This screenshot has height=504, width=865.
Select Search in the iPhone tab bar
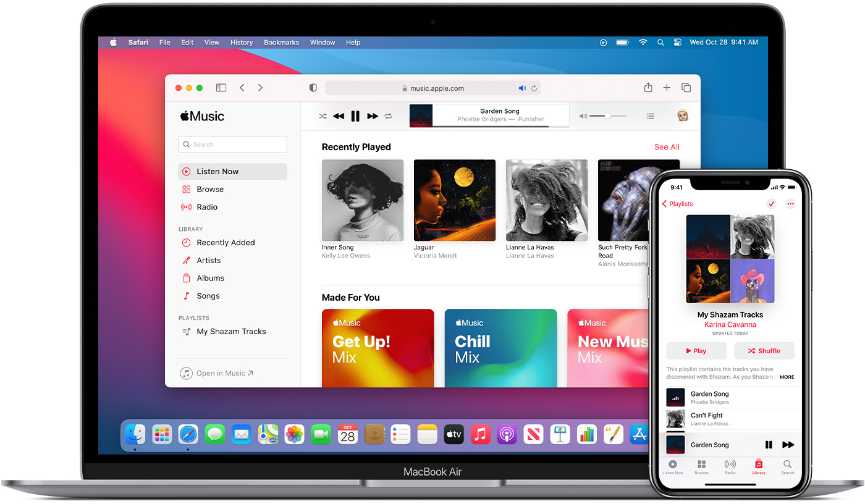[x=787, y=468]
